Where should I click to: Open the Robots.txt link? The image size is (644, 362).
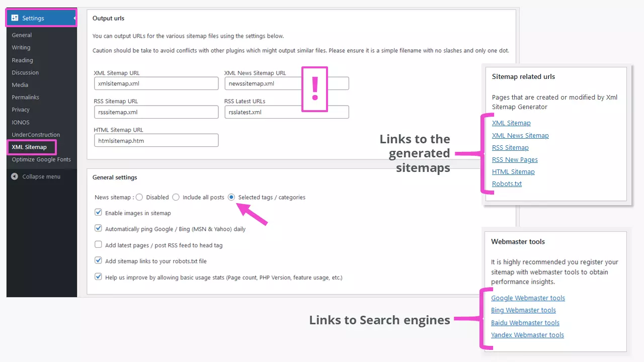[x=507, y=184]
